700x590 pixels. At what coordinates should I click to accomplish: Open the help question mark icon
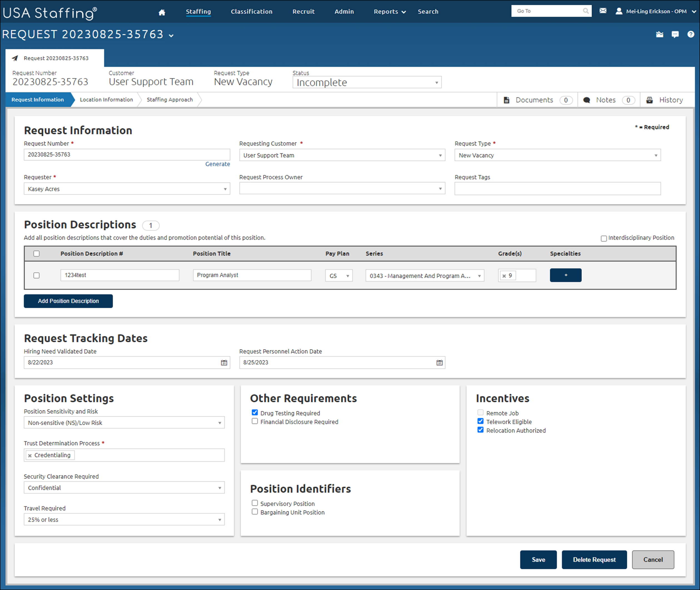click(x=691, y=34)
